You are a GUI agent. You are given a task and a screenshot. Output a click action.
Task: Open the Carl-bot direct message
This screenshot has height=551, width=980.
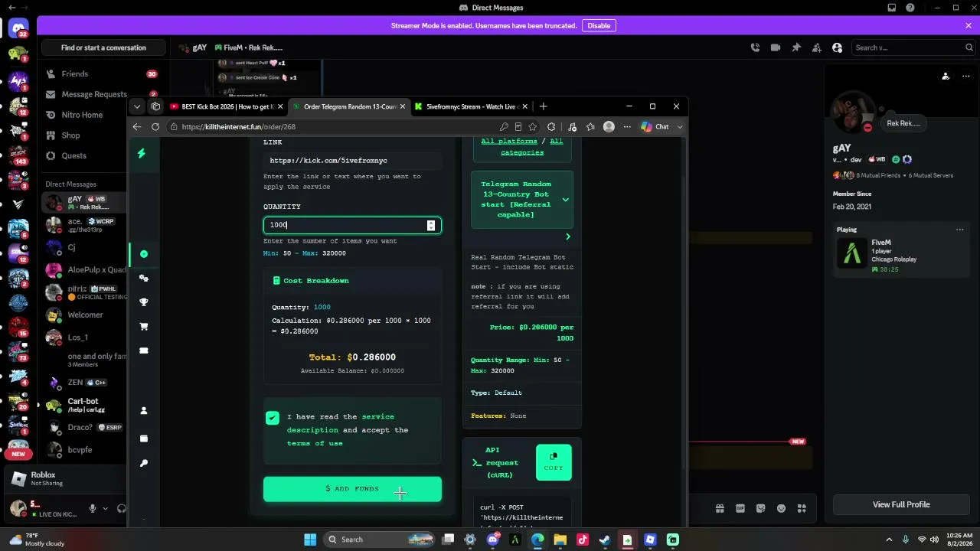click(86, 405)
